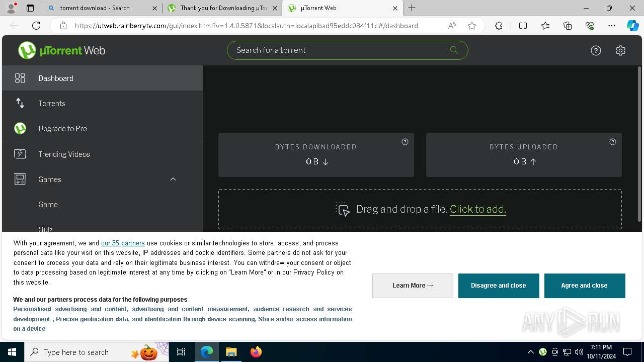Open Trending Videos in sidebar
Viewport: 644px width, 362px height.
pyautogui.click(x=103, y=154)
